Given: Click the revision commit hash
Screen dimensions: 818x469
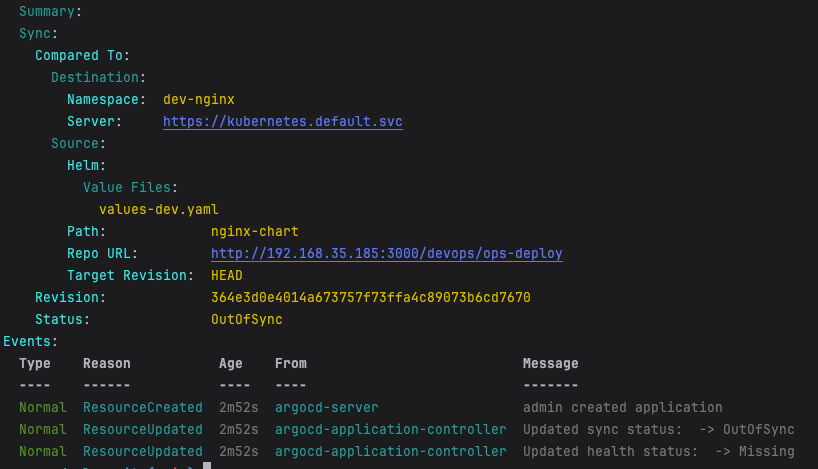Looking at the screenshot, I should (x=370, y=298).
